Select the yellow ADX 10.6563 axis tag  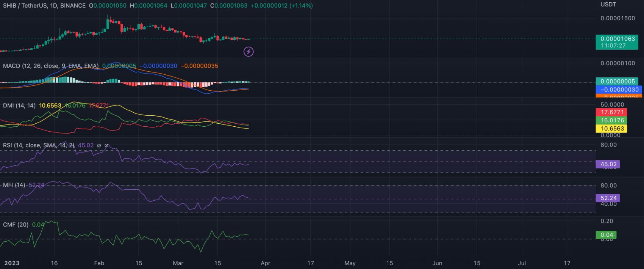611,129
